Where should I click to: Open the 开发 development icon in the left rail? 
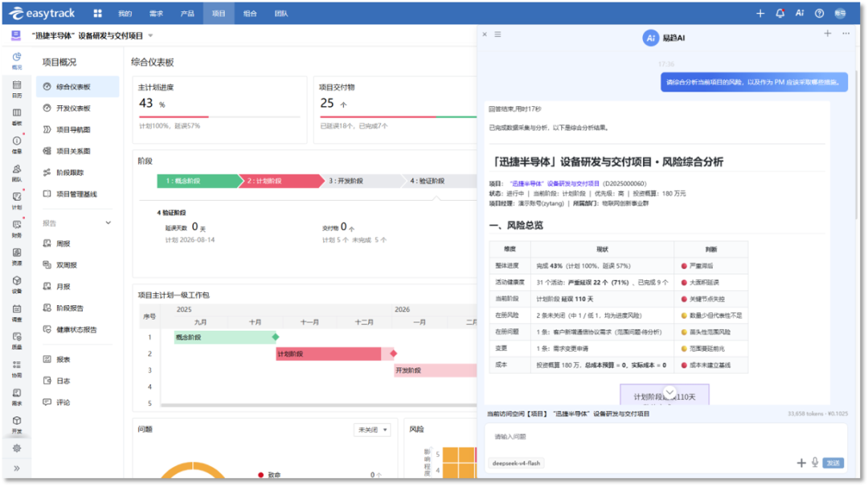17,425
